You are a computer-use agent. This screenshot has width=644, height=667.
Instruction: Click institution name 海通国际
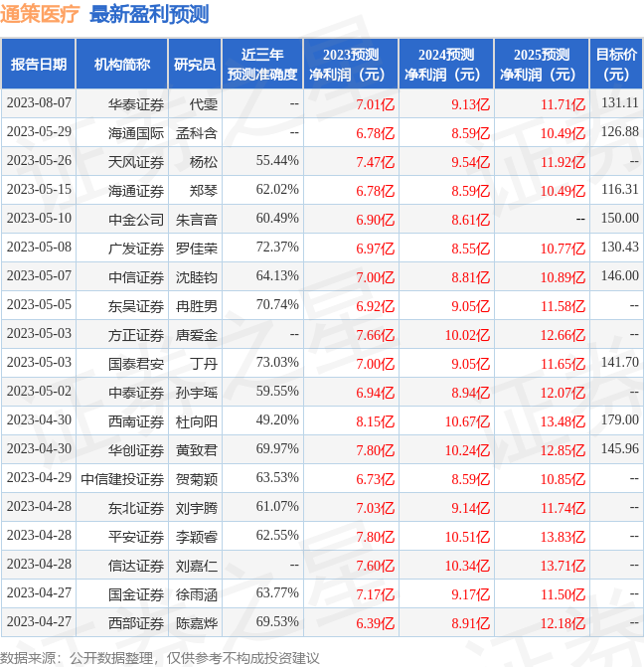(136, 133)
